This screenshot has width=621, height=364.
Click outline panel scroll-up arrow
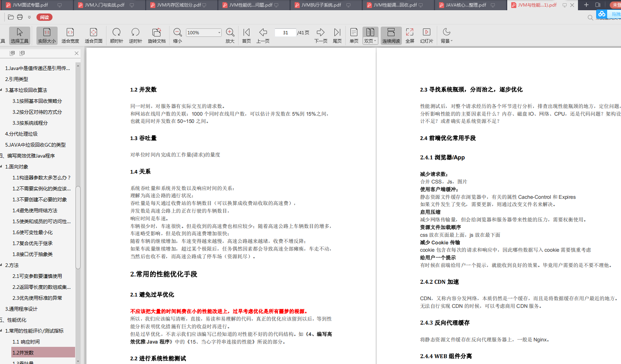click(x=78, y=66)
